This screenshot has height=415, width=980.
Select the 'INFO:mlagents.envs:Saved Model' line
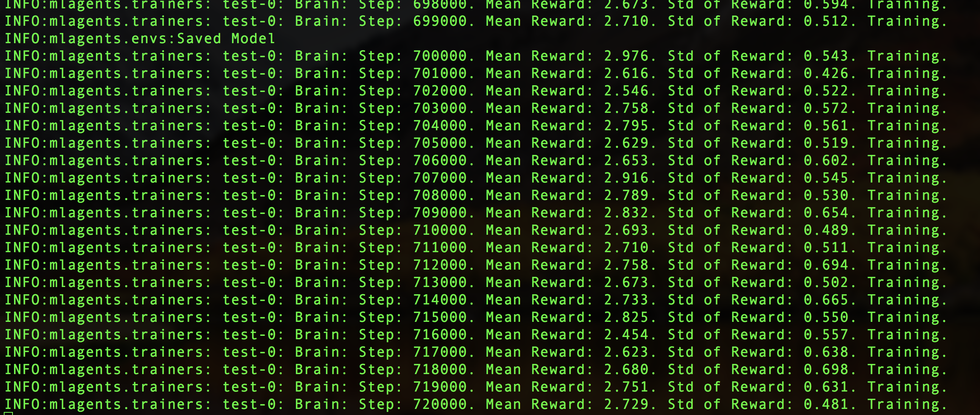[140, 38]
